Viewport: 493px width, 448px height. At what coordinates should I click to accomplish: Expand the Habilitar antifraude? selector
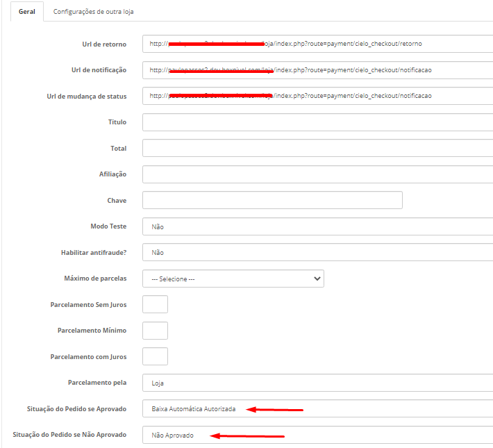(317, 253)
